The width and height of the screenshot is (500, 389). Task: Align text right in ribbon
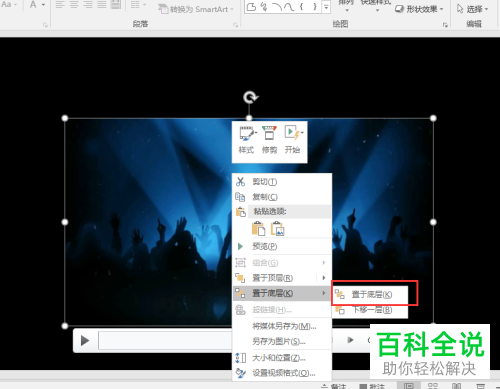click(x=88, y=4)
